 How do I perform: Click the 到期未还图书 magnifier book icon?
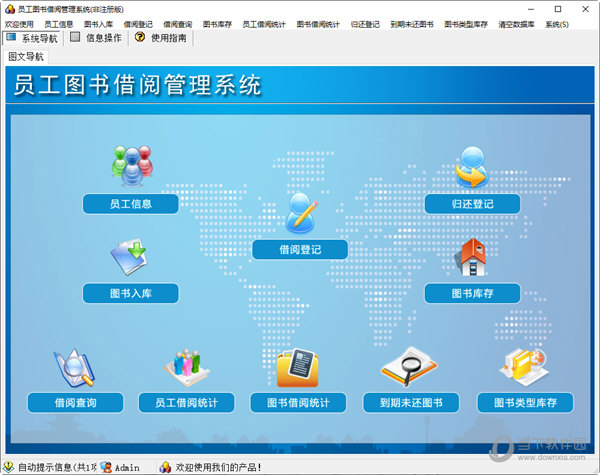coord(410,367)
